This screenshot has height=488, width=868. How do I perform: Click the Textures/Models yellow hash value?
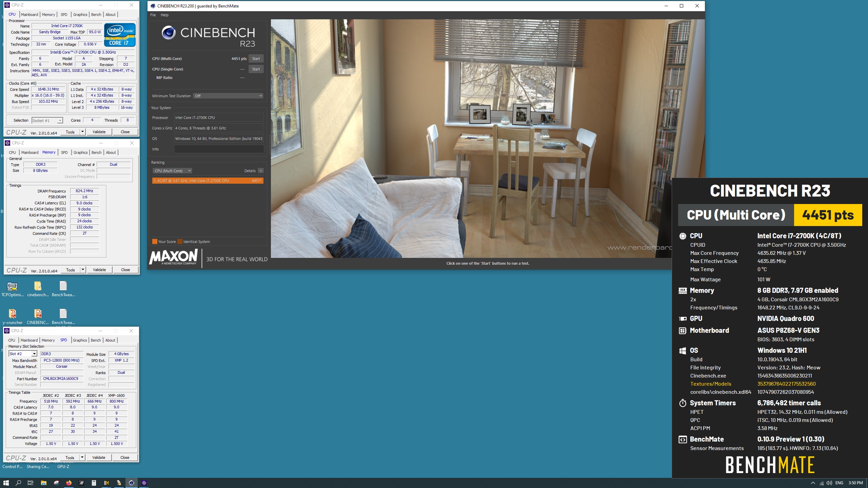pyautogui.click(x=786, y=384)
